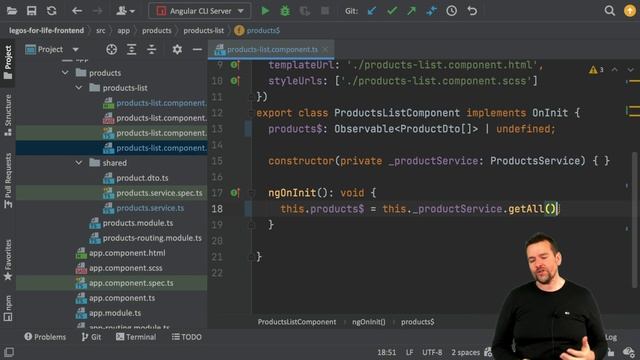Open the npm sidebar tab
Screen dimensions: 640x360
pyautogui.click(x=8, y=308)
